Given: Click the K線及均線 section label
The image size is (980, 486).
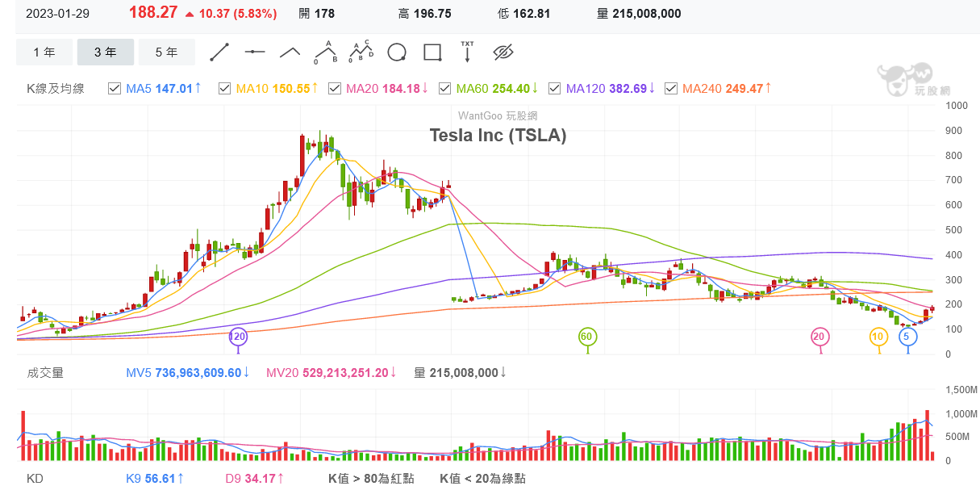Looking at the screenshot, I should (56, 88).
